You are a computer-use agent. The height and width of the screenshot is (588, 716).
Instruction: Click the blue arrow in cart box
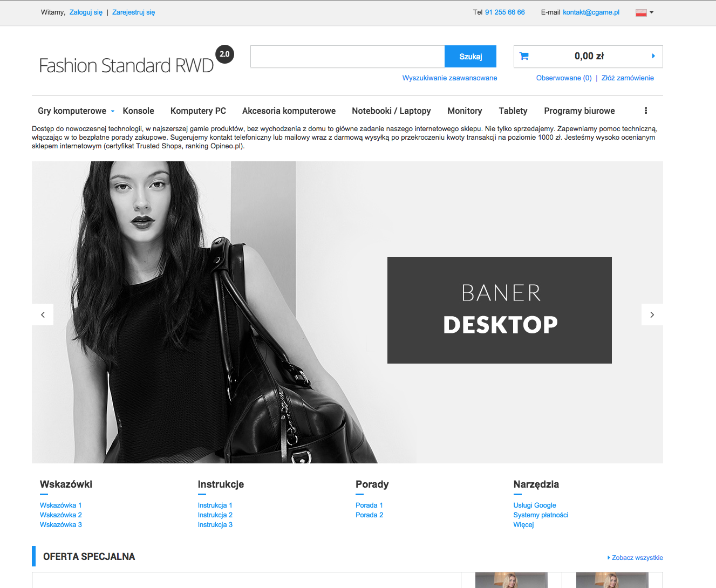653,56
